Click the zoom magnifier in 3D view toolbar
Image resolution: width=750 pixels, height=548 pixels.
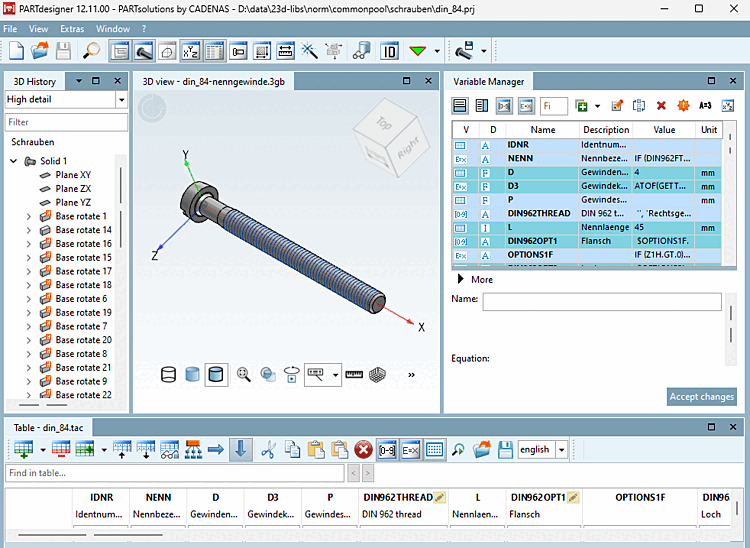pyautogui.click(x=243, y=375)
